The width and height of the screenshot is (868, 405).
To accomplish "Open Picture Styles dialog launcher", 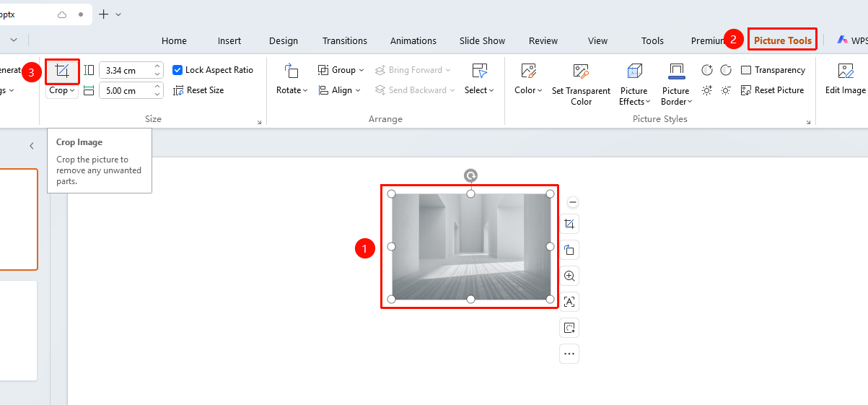I will pyautogui.click(x=809, y=123).
